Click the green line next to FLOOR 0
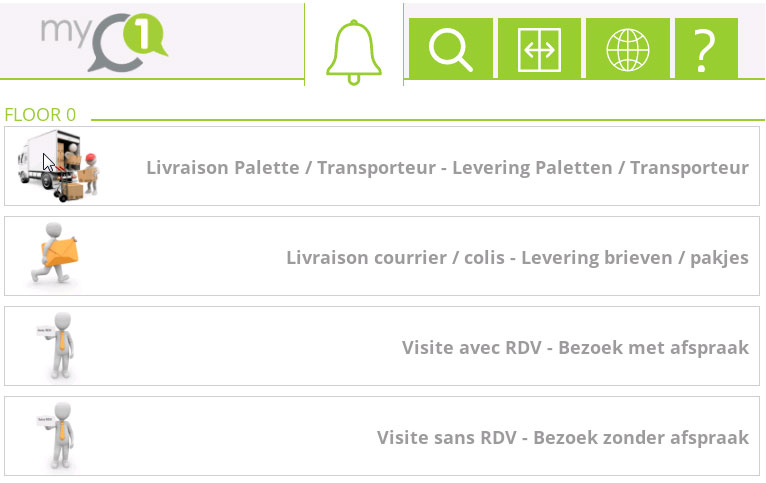Screen dimensions: 766x483 pyautogui.click(x=427, y=119)
